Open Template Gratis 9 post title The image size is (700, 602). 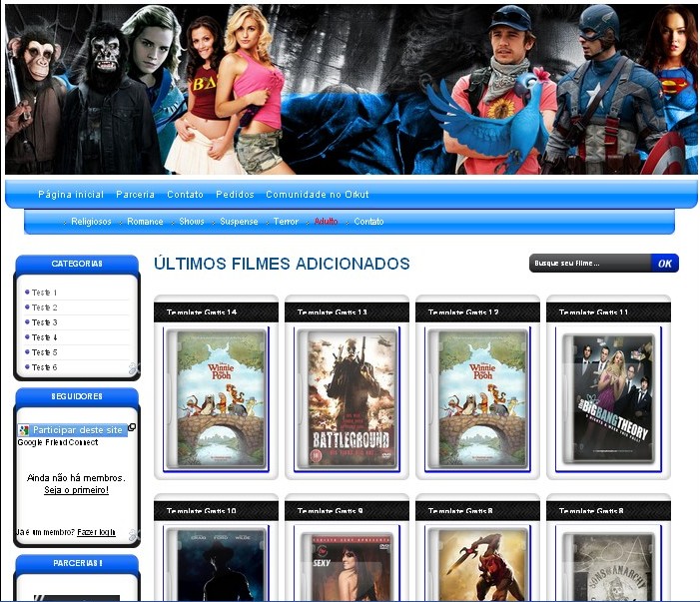click(x=330, y=511)
